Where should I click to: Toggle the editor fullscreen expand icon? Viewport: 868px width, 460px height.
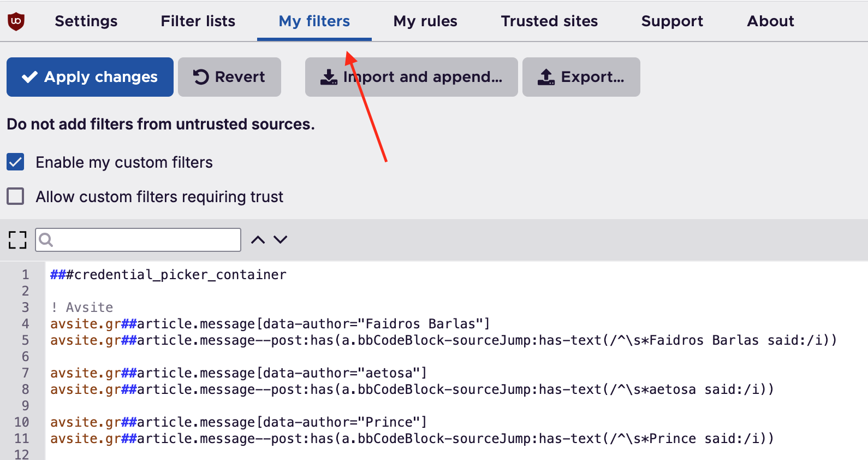[17, 240]
